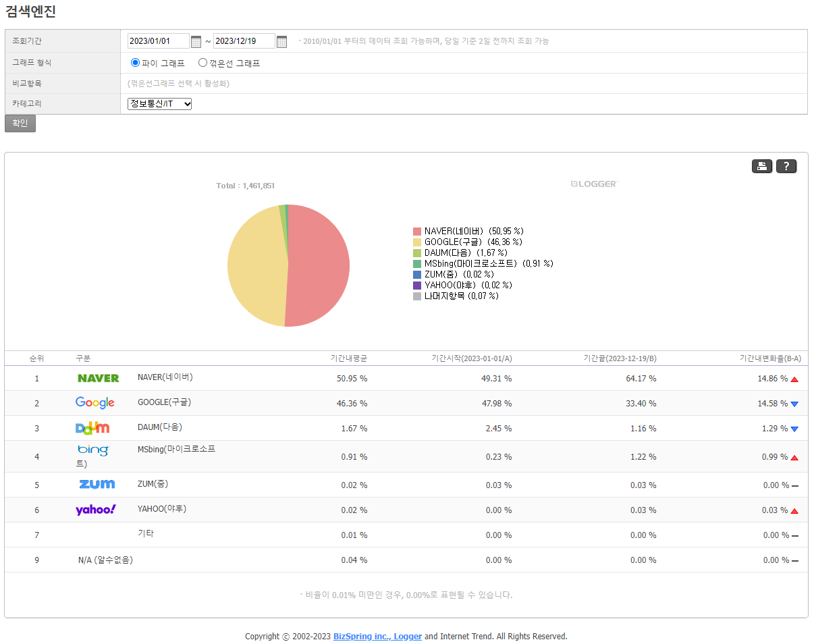The width and height of the screenshot is (814, 644).
Task: Click the NAVER(네이버) name in table
Action: coord(165,377)
